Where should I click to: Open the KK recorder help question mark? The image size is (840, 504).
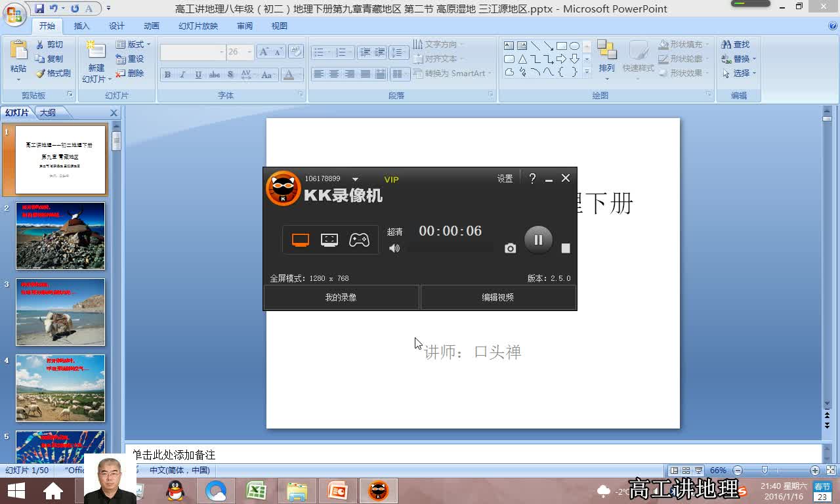(x=532, y=178)
